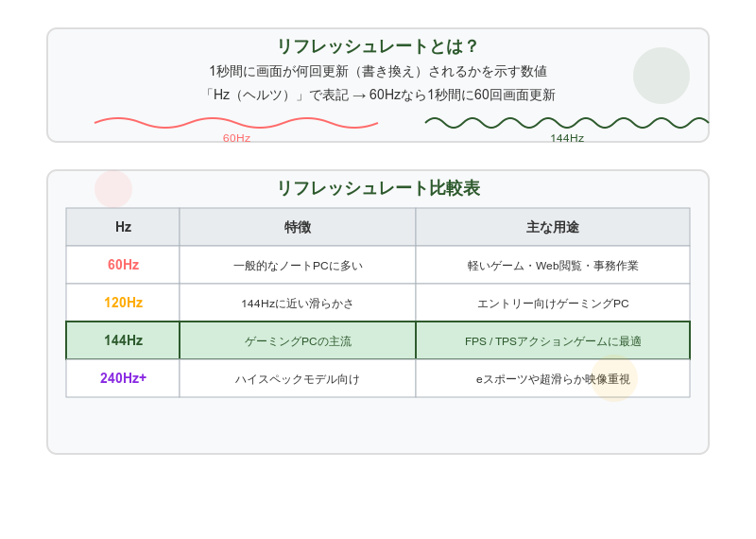Click the pale pink circle near table title

(113, 189)
